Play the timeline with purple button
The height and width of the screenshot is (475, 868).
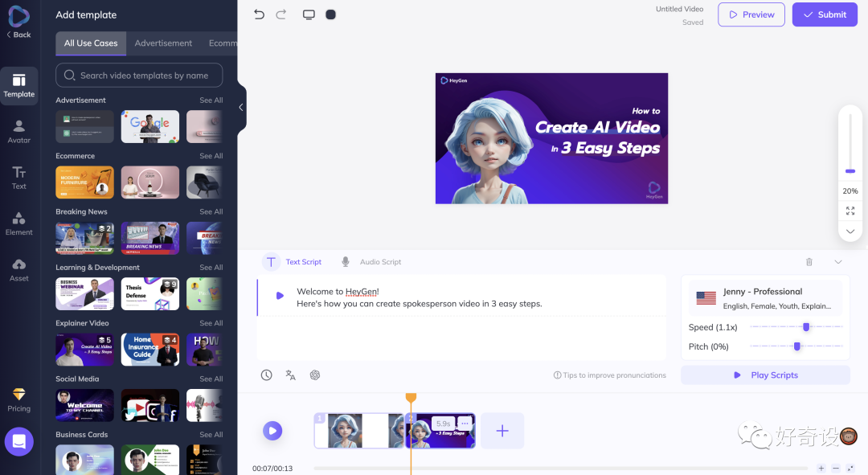272,431
